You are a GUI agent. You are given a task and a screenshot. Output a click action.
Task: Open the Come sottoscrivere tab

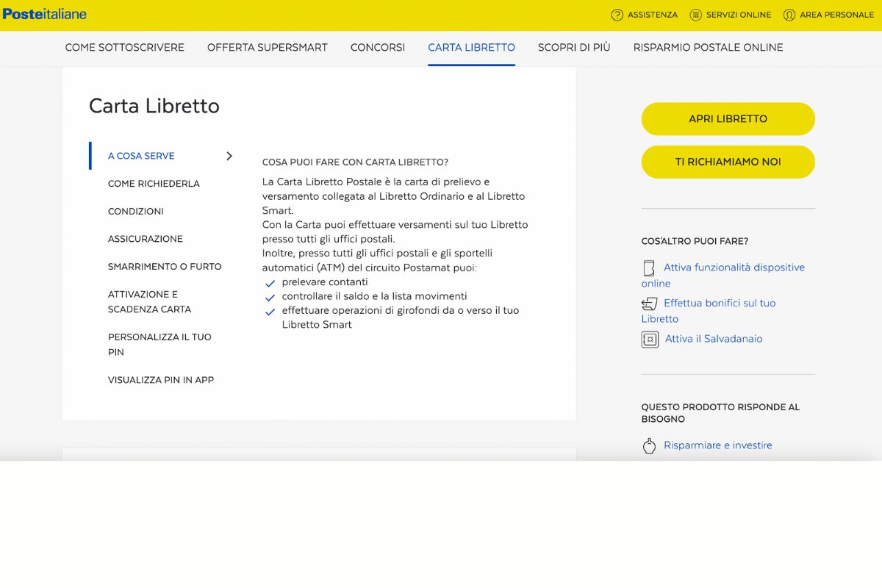[125, 47]
